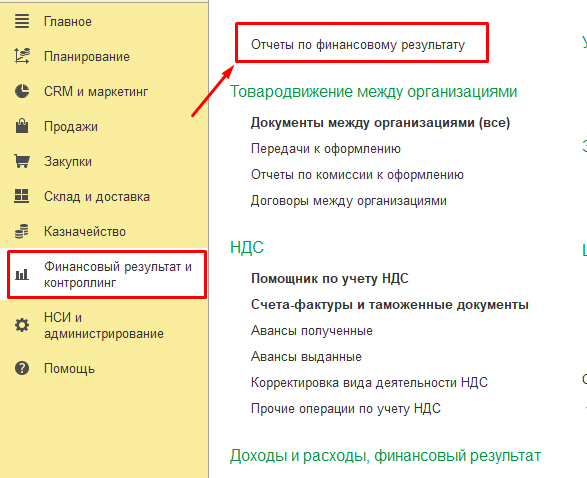587x478 pixels.
Task: Click the Склад и доставка grid icon
Action: [x=22, y=196]
